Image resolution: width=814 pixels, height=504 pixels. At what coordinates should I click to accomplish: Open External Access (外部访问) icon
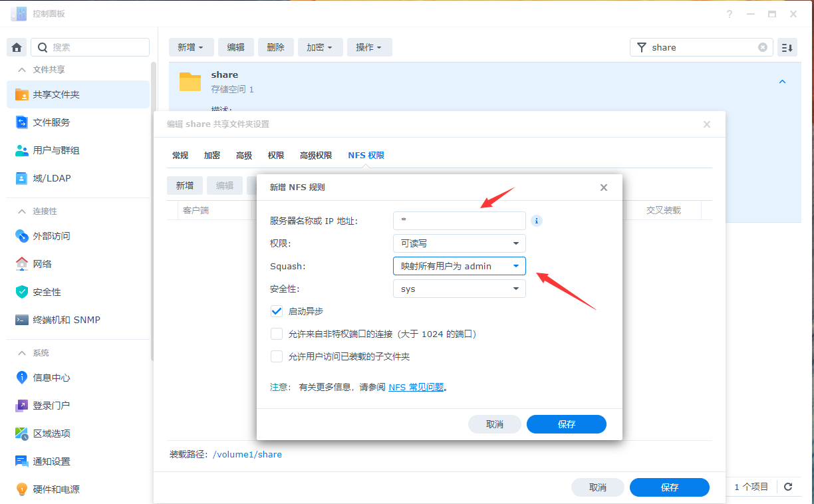(22, 236)
